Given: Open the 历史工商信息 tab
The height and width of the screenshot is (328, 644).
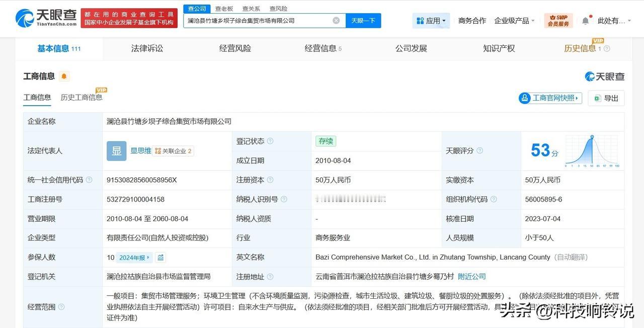Looking at the screenshot, I should click(82, 97).
